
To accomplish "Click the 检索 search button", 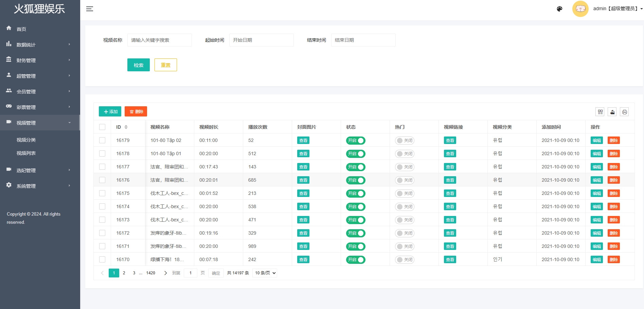I will click(138, 65).
